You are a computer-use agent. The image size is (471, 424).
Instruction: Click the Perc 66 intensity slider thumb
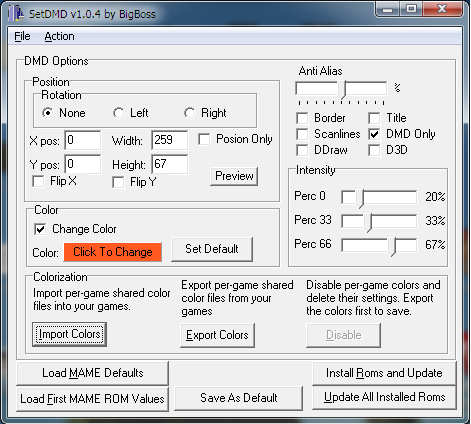tap(394, 246)
